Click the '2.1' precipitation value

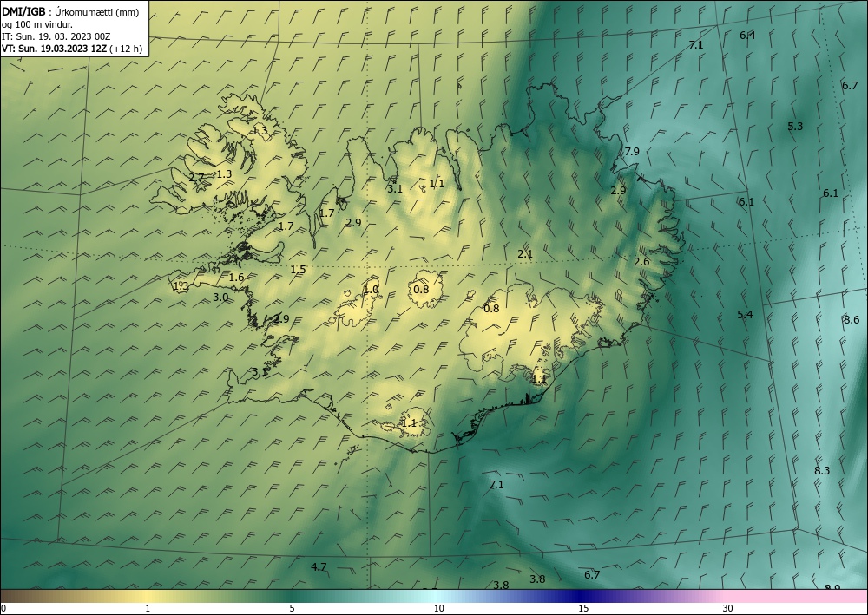coord(525,254)
